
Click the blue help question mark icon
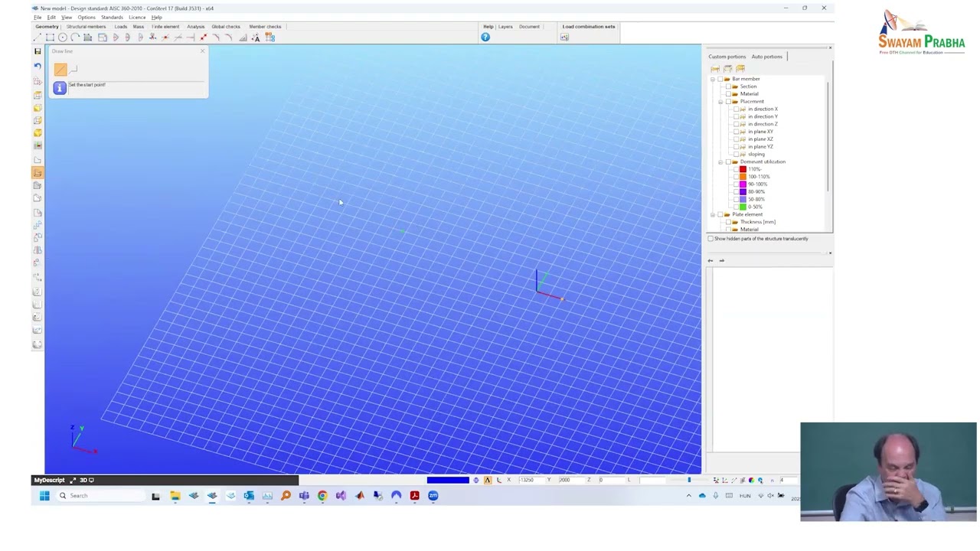tap(485, 37)
